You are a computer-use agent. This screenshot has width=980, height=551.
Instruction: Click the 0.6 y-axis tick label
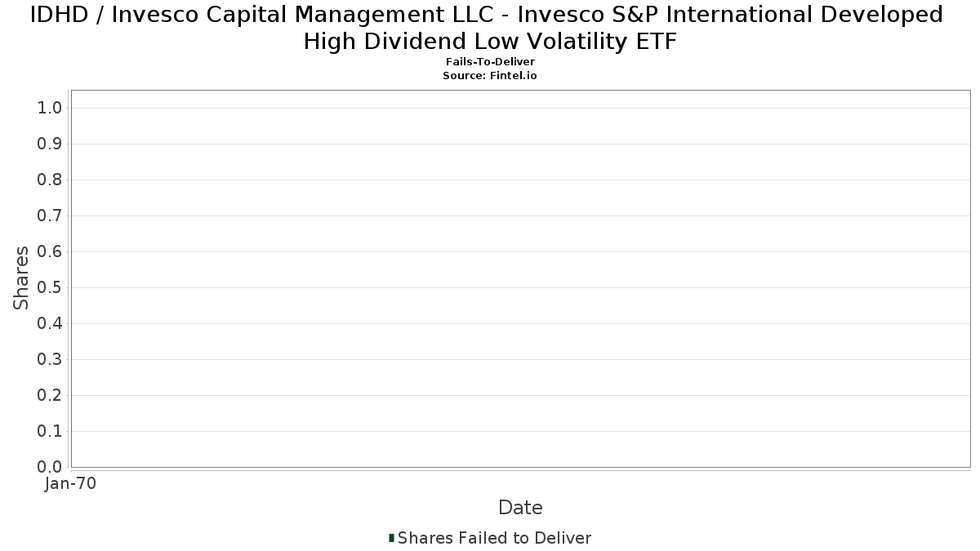coord(51,252)
